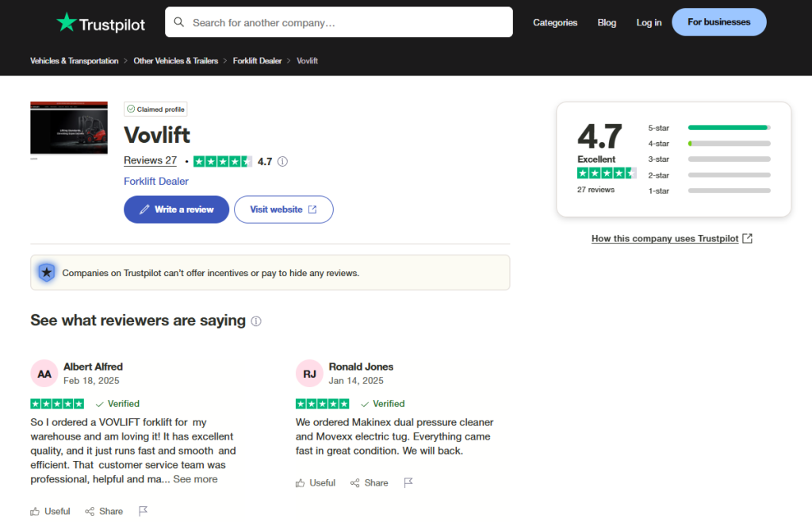Click the blue shield icon in the incentives notice banner
The width and height of the screenshot is (812, 530).
pos(46,272)
